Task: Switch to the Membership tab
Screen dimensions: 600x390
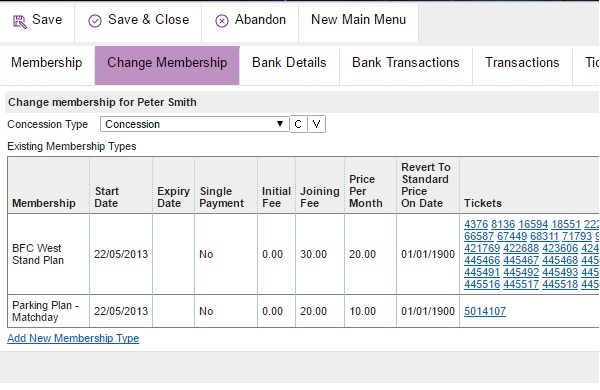Action: coord(47,62)
